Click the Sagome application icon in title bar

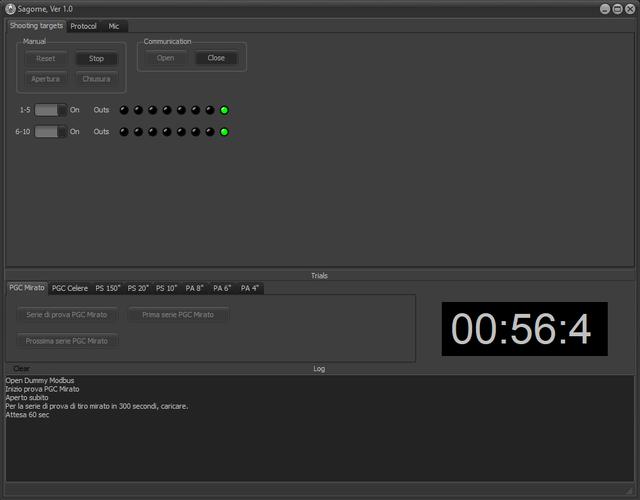tap(10, 9)
